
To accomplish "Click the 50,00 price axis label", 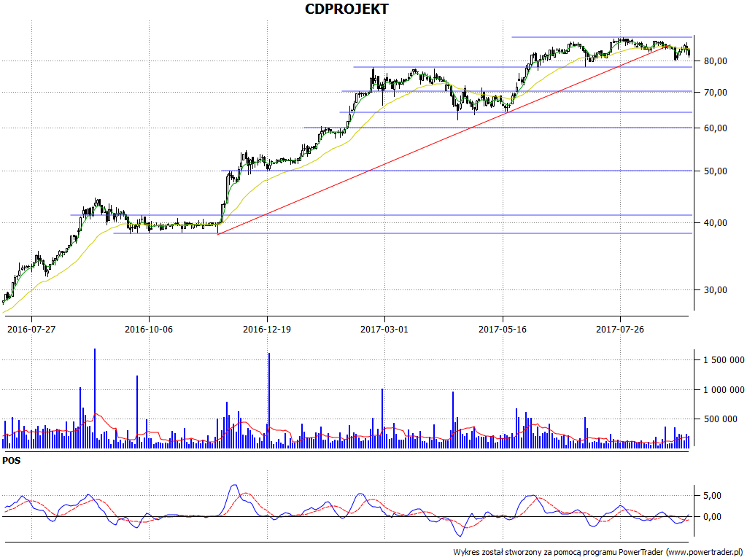I will 715,171.
